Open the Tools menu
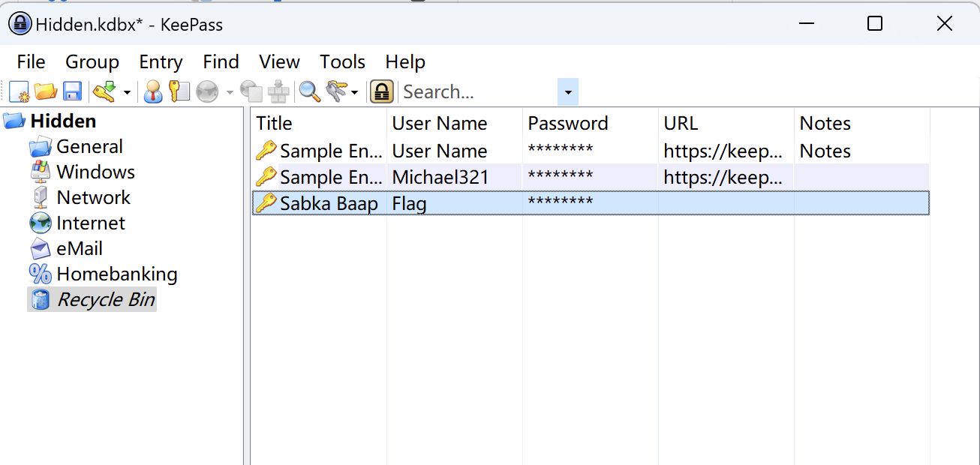Viewport: 980px width, 465px height. (x=342, y=61)
